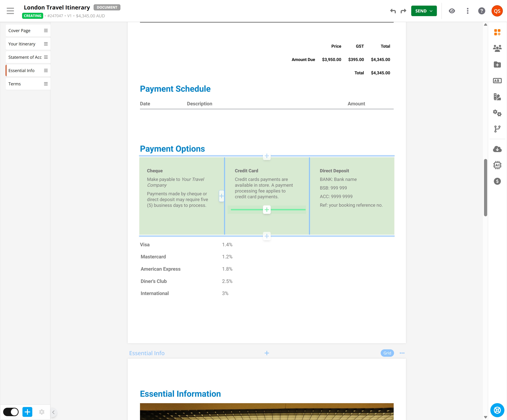Click the vertical scrollbar thumb

coord(485,187)
